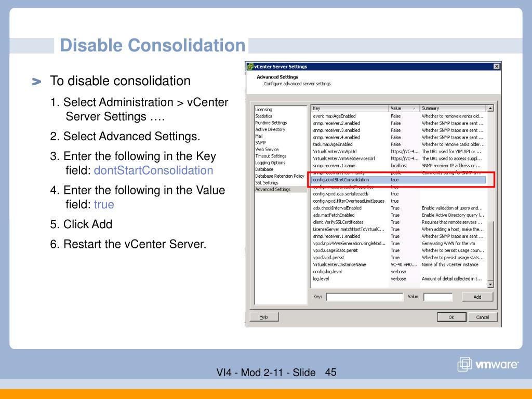Select the log.level row

click(x=398, y=279)
